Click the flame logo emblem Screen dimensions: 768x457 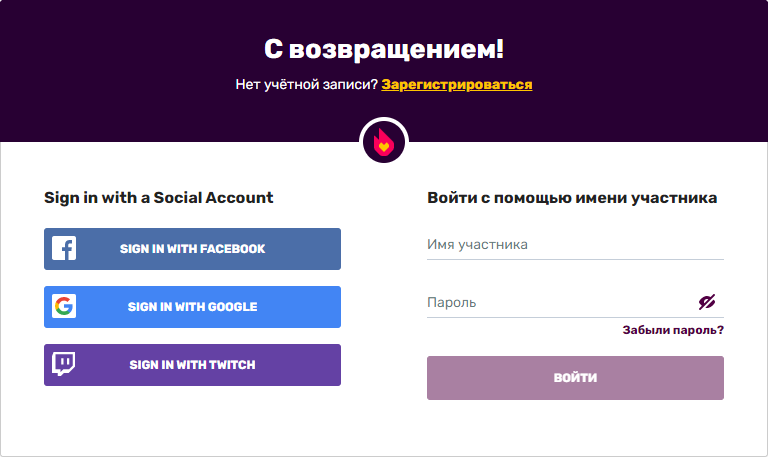click(x=384, y=143)
